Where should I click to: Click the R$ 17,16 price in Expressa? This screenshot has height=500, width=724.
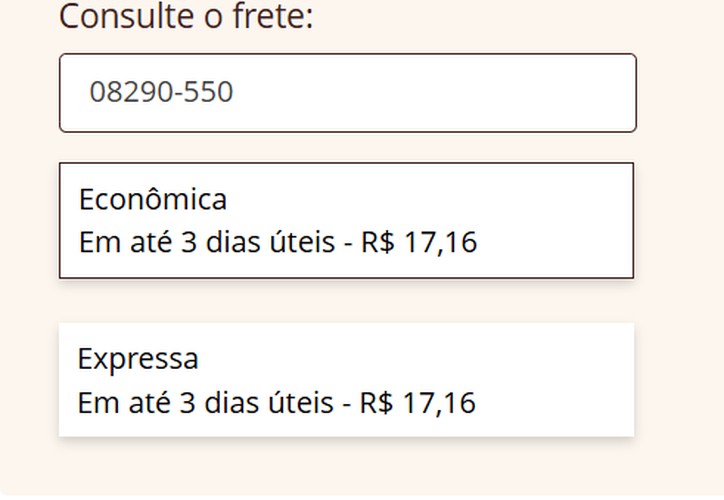pyautogui.click(x=417, y=403)
